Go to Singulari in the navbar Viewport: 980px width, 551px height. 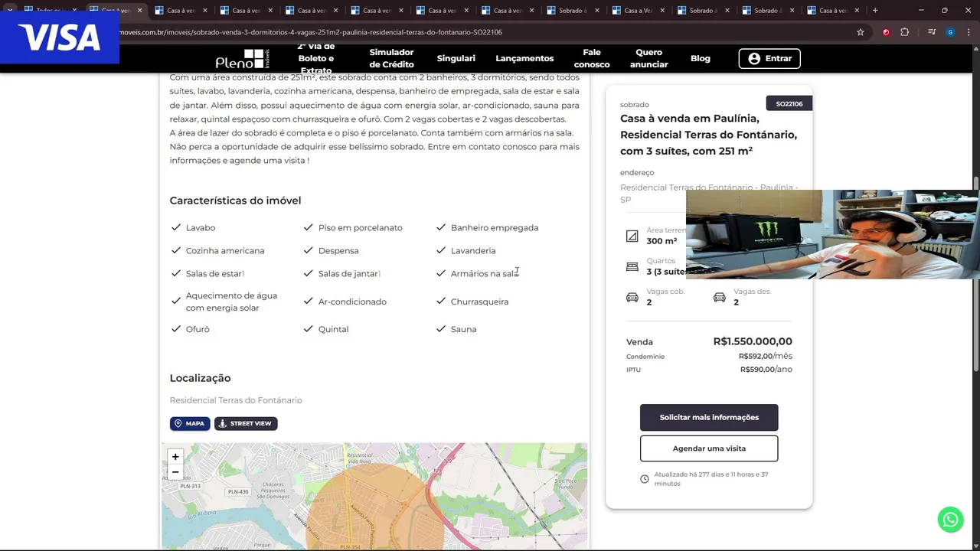pos(456,58)
